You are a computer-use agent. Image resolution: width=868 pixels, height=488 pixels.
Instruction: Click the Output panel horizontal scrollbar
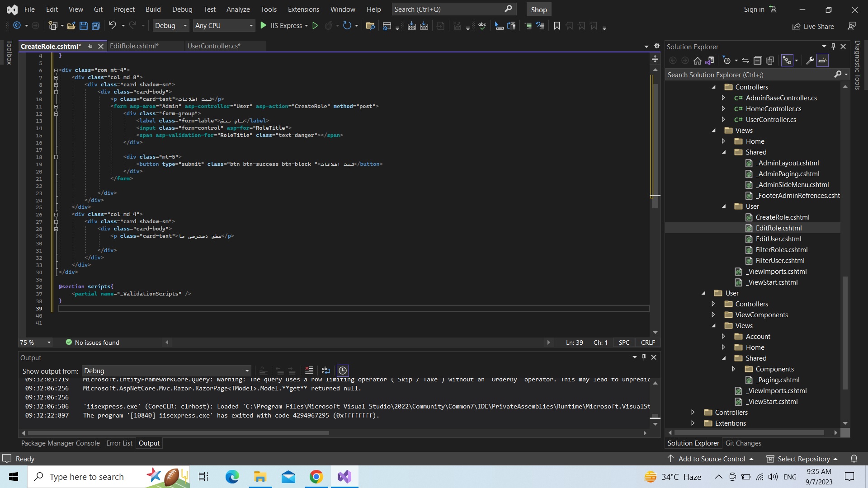179,433
